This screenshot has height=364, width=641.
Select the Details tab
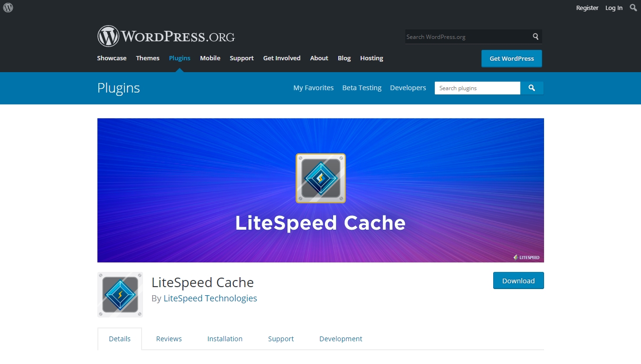tap(120, 339)
